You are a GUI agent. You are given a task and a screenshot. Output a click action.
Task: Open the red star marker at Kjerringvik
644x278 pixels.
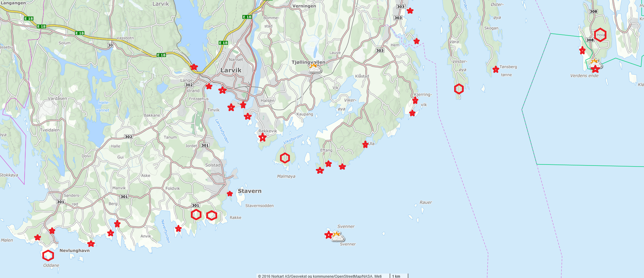tap(415, 100)
